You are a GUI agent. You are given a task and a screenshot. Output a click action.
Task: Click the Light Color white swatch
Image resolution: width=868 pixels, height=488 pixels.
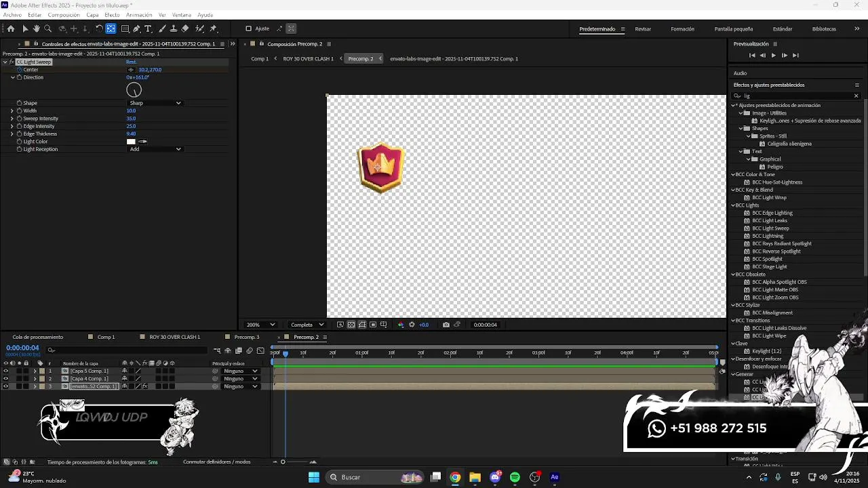tap(131, 142)
